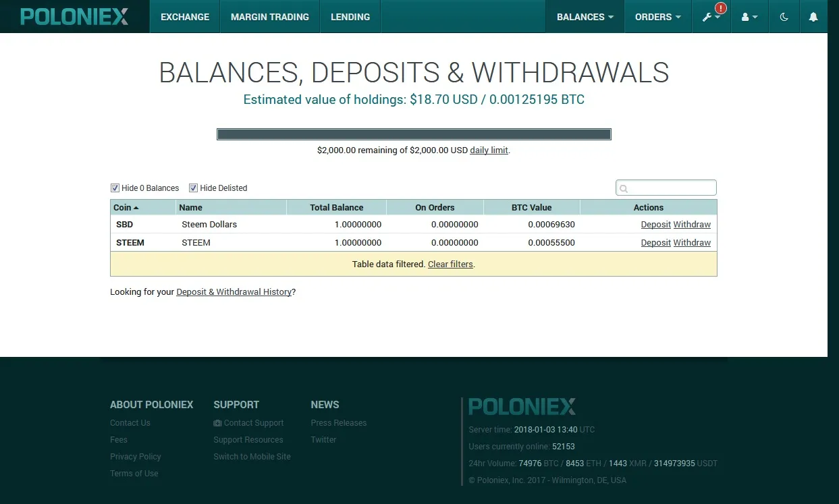This screenshot has width=839, height=504.
Task: Click the users currently online count 52153
Action: 564,447
